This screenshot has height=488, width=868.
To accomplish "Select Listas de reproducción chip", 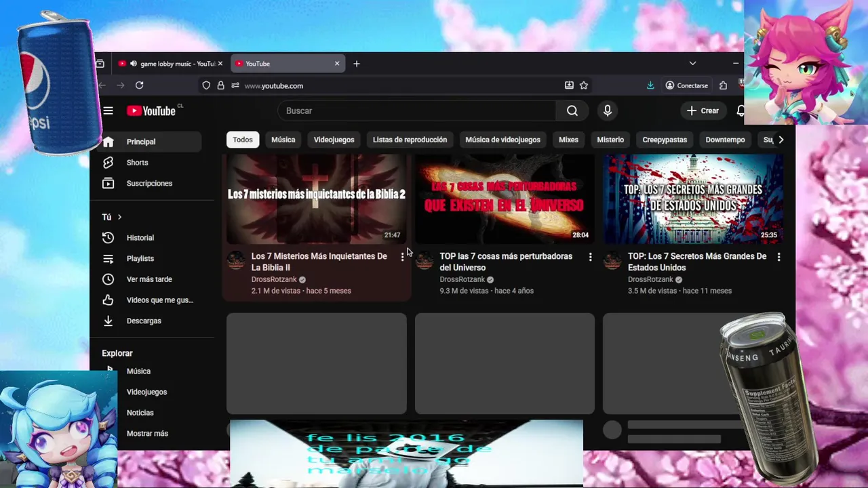I will [410, 140].
